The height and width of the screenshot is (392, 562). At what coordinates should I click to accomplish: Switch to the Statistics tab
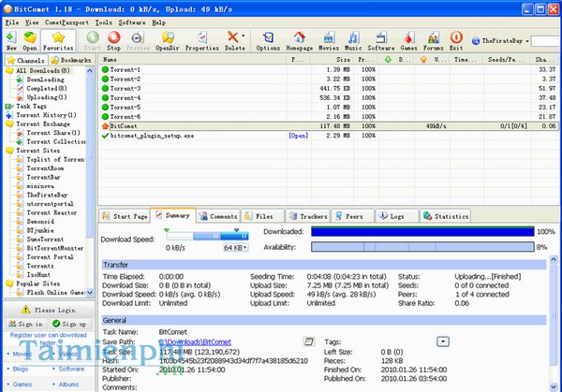pyautogui.click(x=446, y=216)
